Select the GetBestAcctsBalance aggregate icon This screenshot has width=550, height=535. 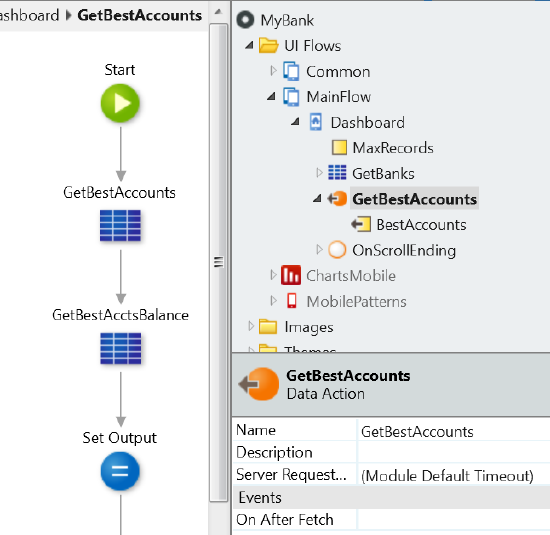coord(121,348)
